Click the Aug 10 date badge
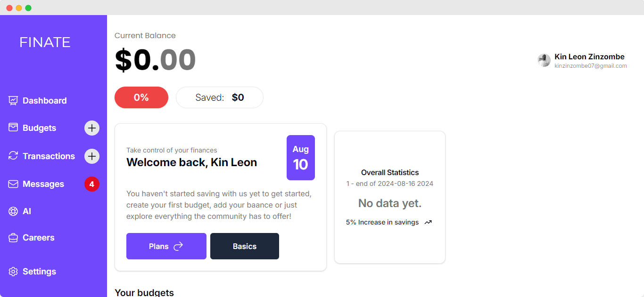The height and width of the screenshot is (297, 644). pos(301,158)
